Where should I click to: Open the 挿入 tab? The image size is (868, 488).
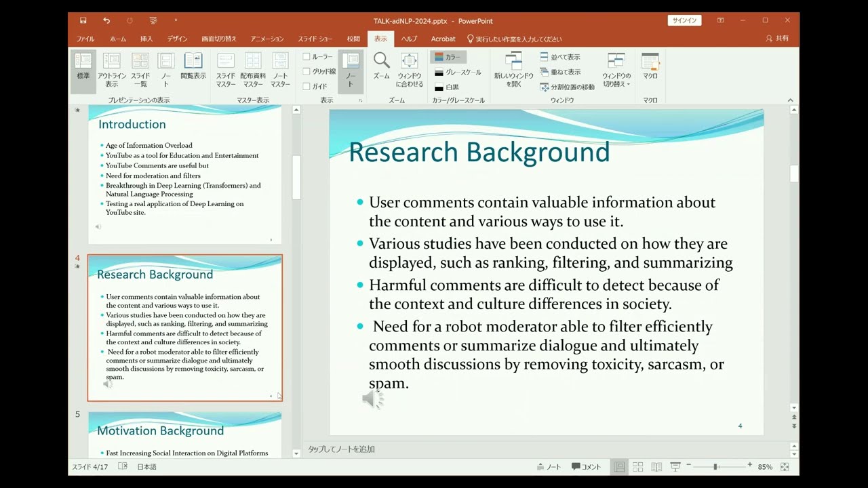click(146, 39)
